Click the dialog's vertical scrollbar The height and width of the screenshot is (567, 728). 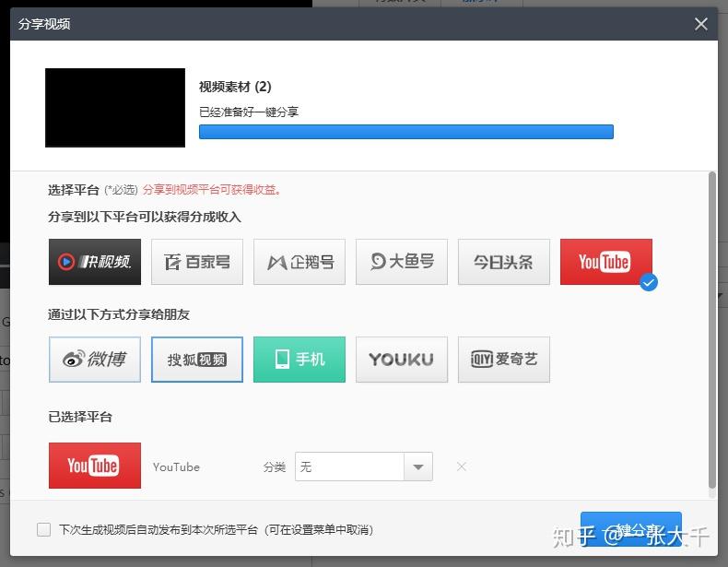point(712,330)
